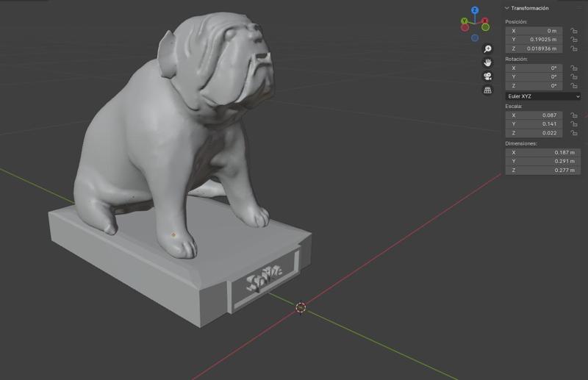Click the Escala Z field 0.022

click(x=534, y=133)
